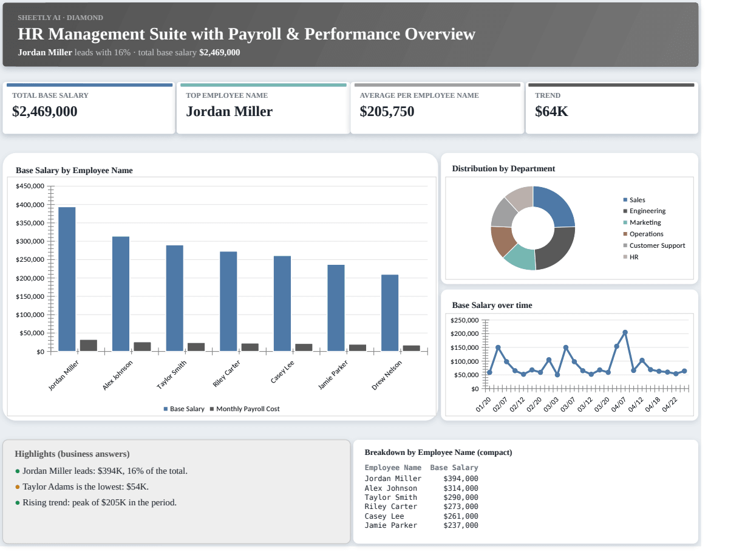Viewport: 745px width, 560px height.
Task: Click the "Breakdown by Employee Name (compact)" heading
Action: [x=438, y=452]
